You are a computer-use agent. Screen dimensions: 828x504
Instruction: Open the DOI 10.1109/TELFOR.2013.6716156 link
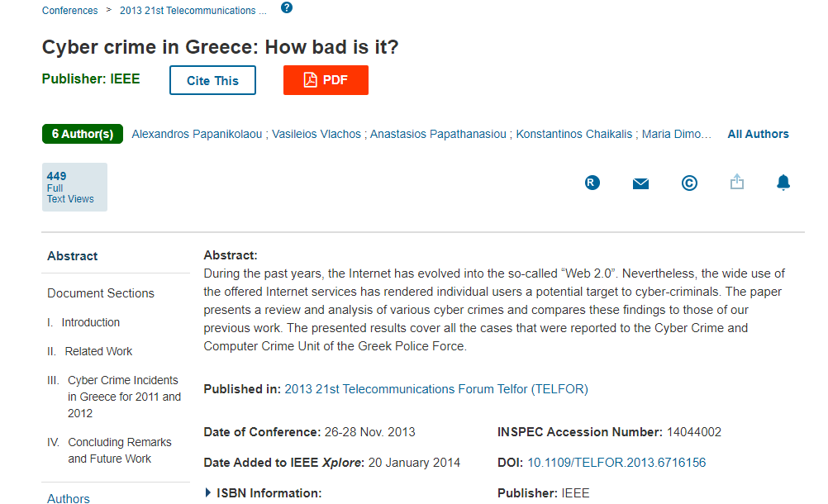(x=616, y=463)
